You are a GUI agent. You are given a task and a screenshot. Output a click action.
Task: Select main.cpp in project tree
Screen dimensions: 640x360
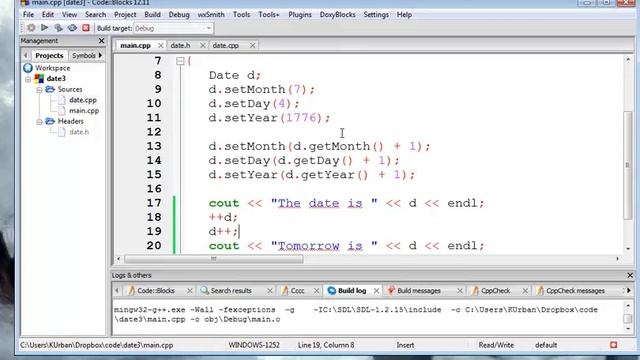point(84,111)
